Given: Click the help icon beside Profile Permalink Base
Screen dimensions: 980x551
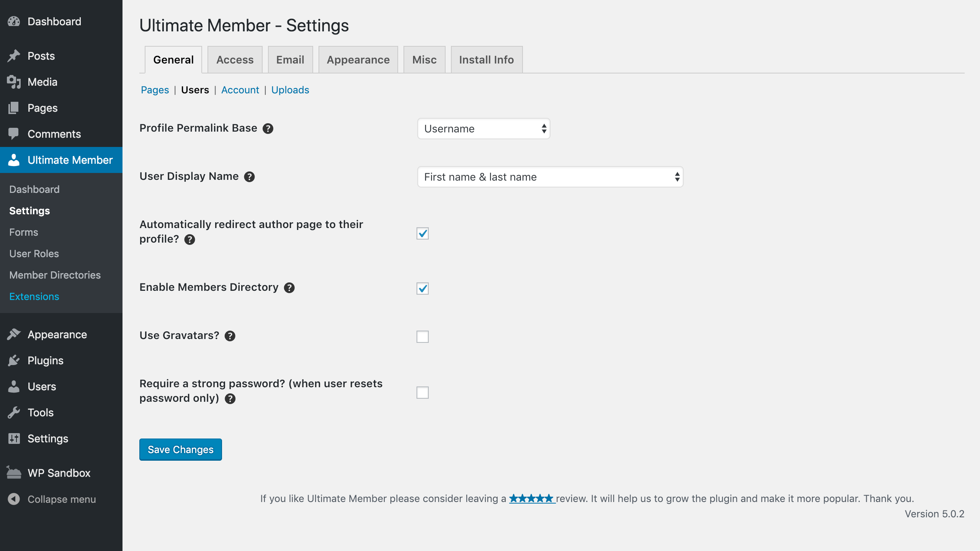Looking at the screenshot, I should 268,129.
